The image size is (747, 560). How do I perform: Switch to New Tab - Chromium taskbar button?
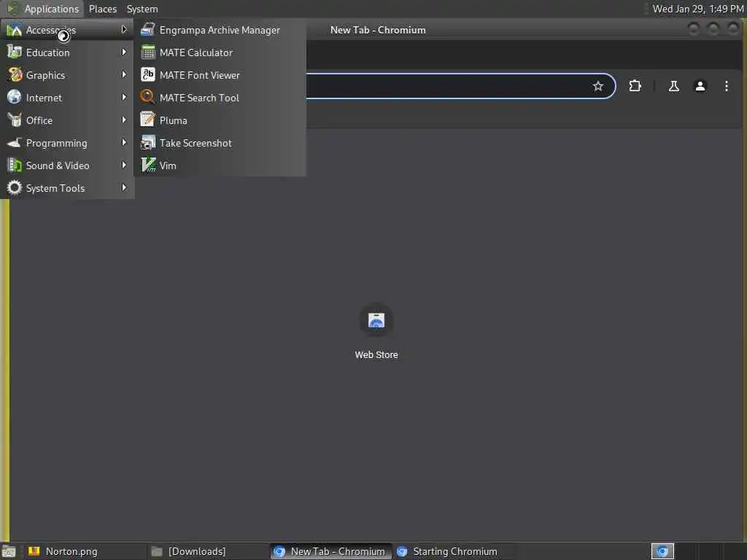click(331, 551)
